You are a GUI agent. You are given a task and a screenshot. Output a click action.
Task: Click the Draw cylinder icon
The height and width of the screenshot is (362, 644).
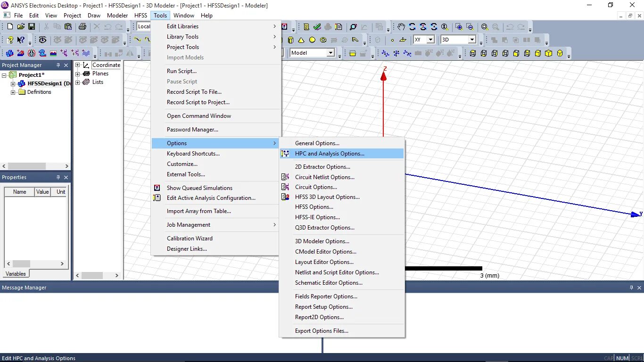[290, 40]
